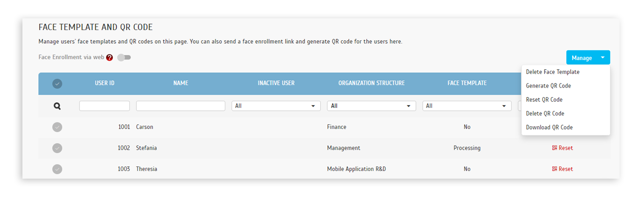This screenshot has height=197, width=644.
Task: Click Reset link for Stefania's QR code
Action: [565, 148]
